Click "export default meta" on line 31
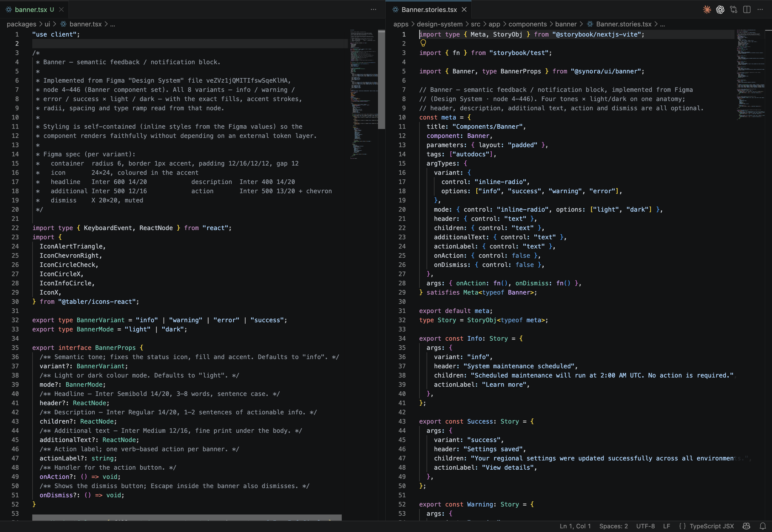Viewport: 772px width, 532px height. pyautogui.click(x=454, y=311)
